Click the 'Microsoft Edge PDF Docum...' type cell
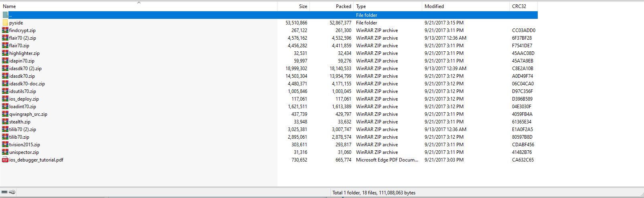 [387, 160]
